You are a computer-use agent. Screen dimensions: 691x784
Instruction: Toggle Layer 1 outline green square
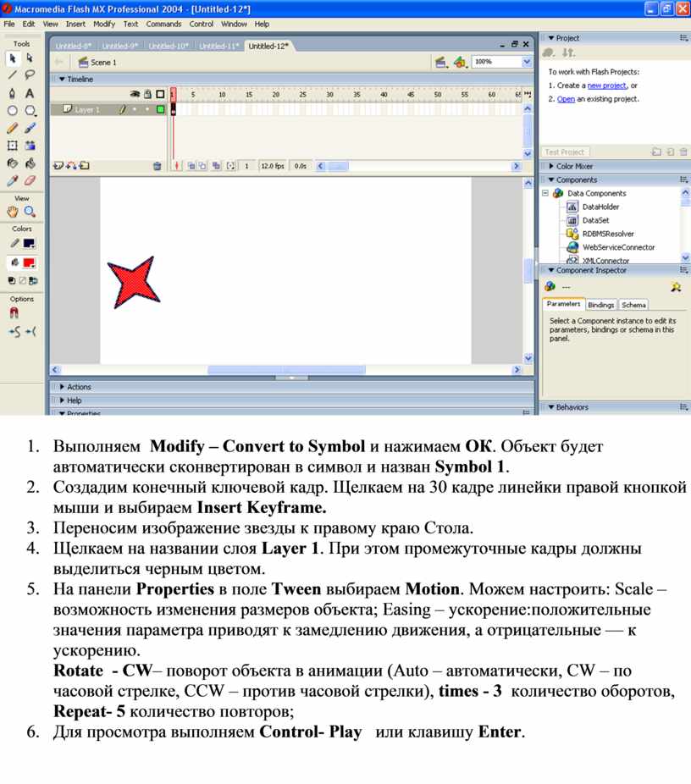(161, 109)
